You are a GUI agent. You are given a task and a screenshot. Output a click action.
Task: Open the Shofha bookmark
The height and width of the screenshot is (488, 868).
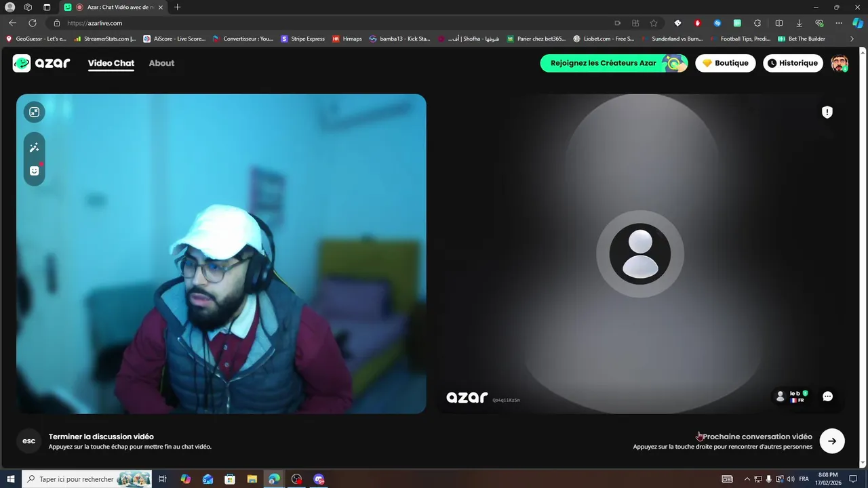pyautogui.click(x=469, y=39)
